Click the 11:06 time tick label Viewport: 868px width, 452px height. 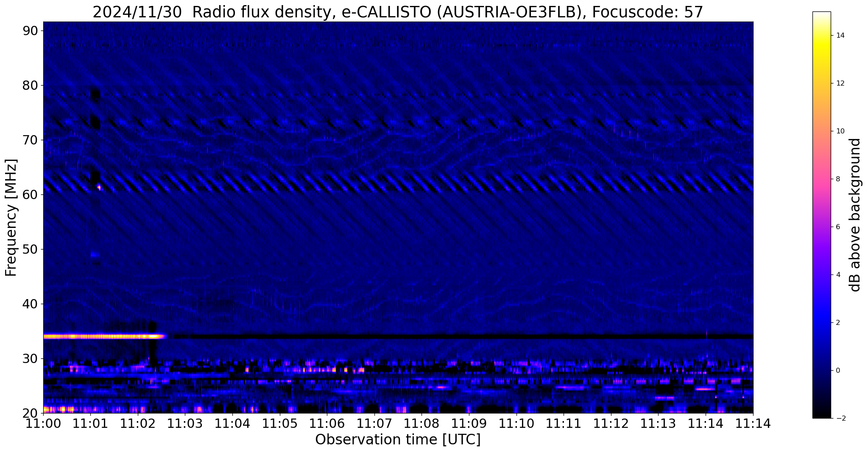tap(327, 423)
